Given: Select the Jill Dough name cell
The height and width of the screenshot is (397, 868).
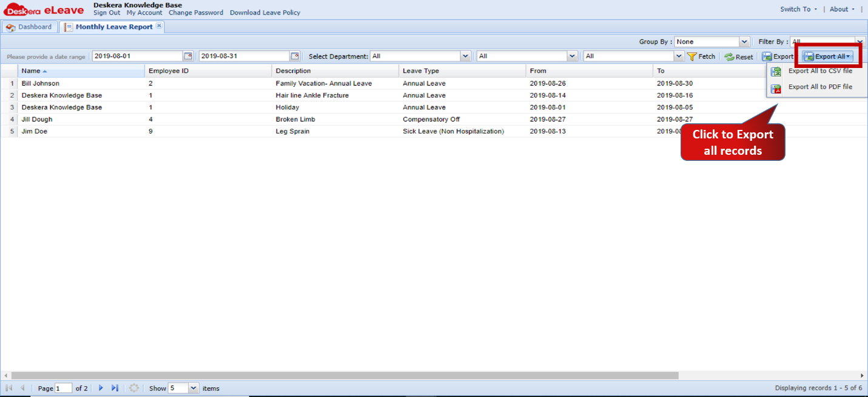Looking at the screenshot, I should (37, 119).
